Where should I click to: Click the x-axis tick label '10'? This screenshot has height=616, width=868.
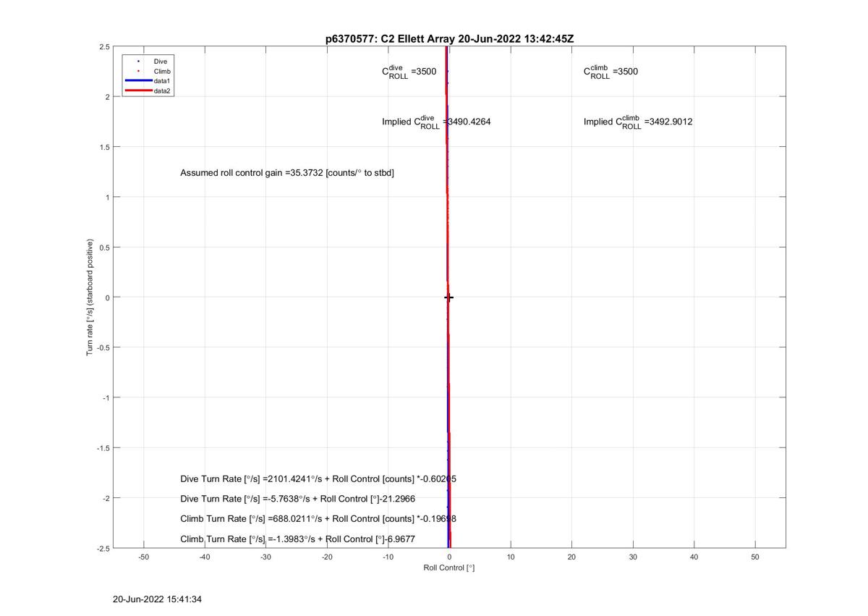511,557
